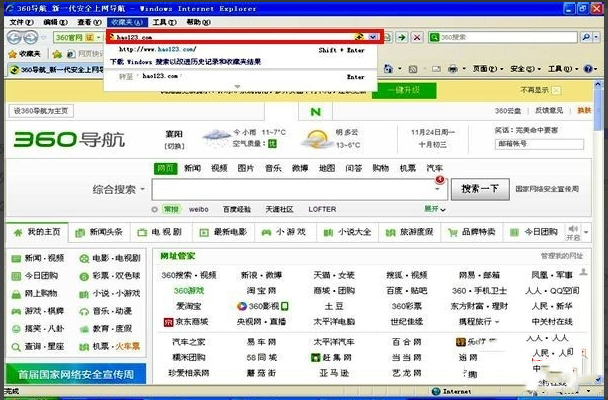This screenshot has height=400, width=608.
Task: Open the 收藏夹 favorites star button
Action: (25, 54)
